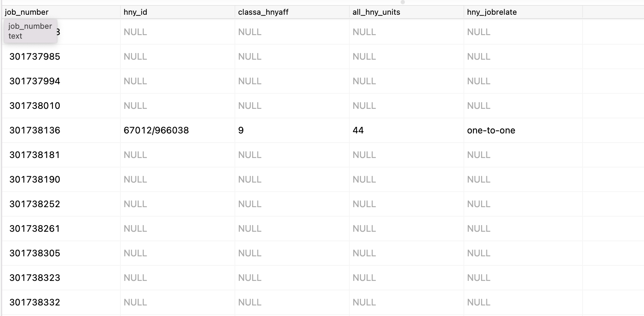Select the hny_jobrelate column header
The height and width of the screenshot is (316, 644).
tap(491, 12)
